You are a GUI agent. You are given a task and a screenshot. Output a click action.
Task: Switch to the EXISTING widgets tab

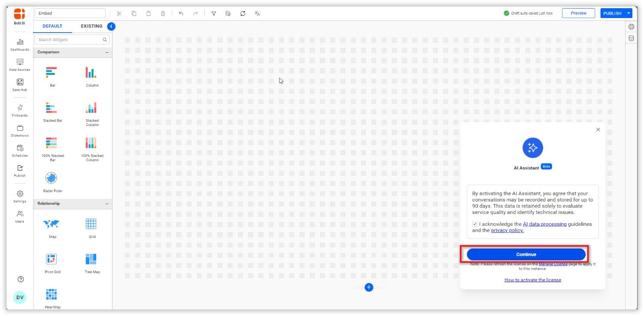pos(91,26)
